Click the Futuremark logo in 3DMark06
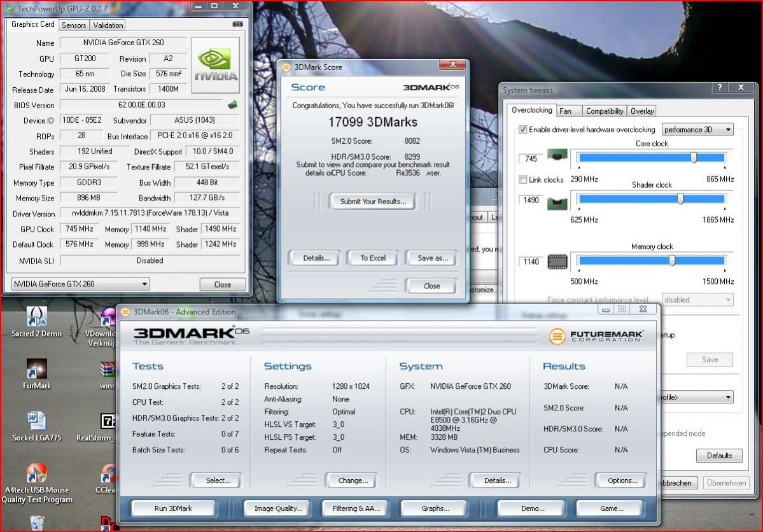This screenshot has width=763, height=532. (596, 336)
